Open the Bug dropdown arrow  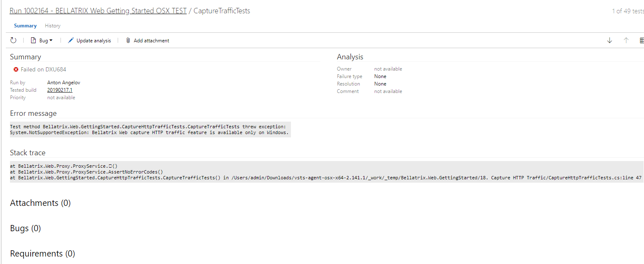tap(51, 40)
